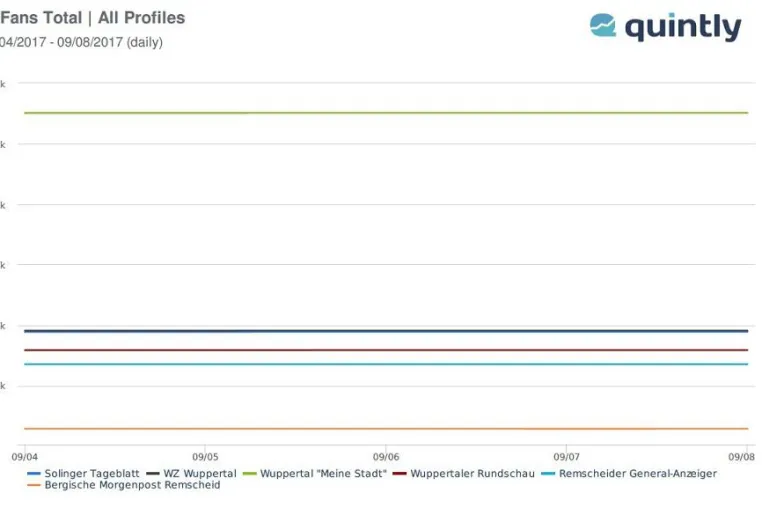Select the dark red chart line
The height and width of the screenshot is (508, 762).
[386, 350]
